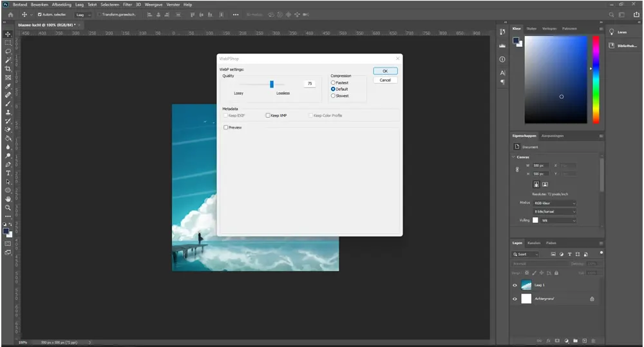644x347 pixels.
Task: Click the Home icon in options bar
Action: coord(10,14)
